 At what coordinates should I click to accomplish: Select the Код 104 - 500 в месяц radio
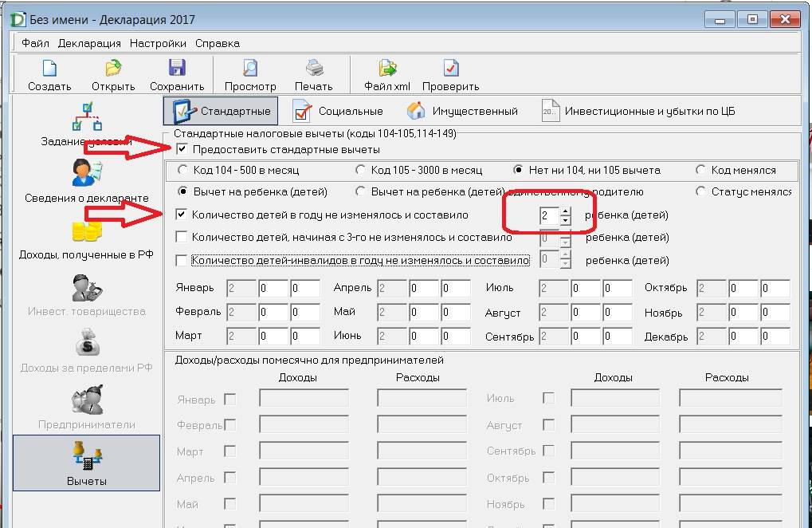[x=183, y=170]
